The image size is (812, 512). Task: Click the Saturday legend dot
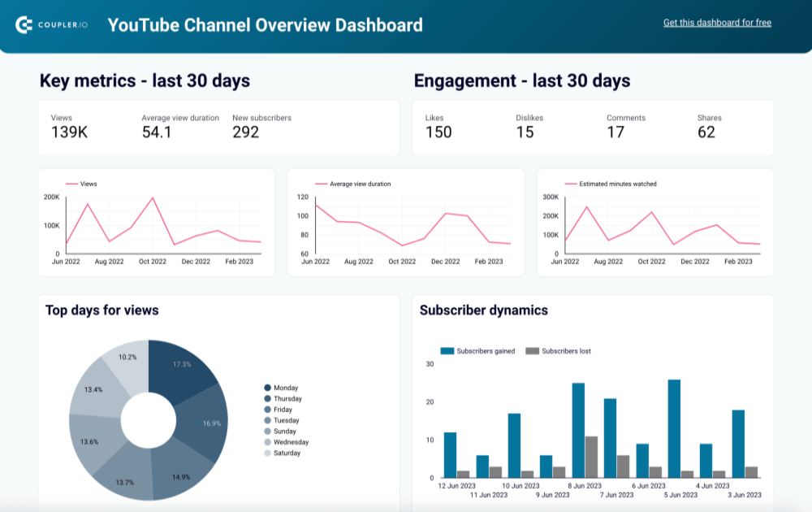click(268, 453)
